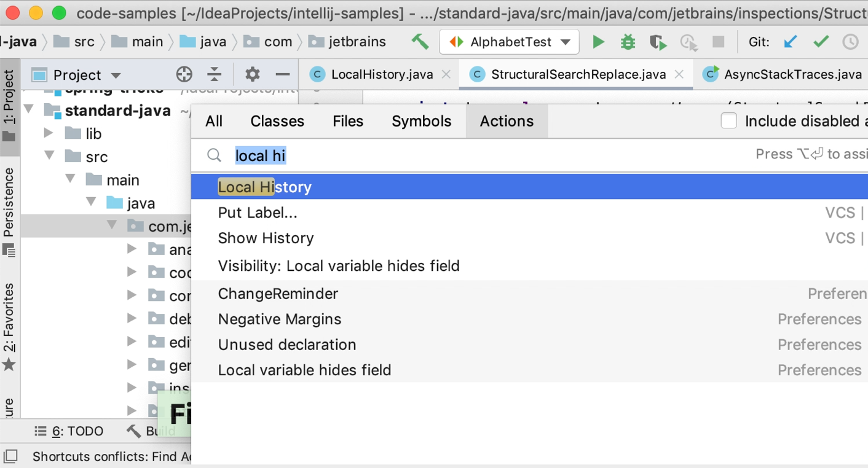
Task: Click Git update project arrow
Action: [791, 42]
